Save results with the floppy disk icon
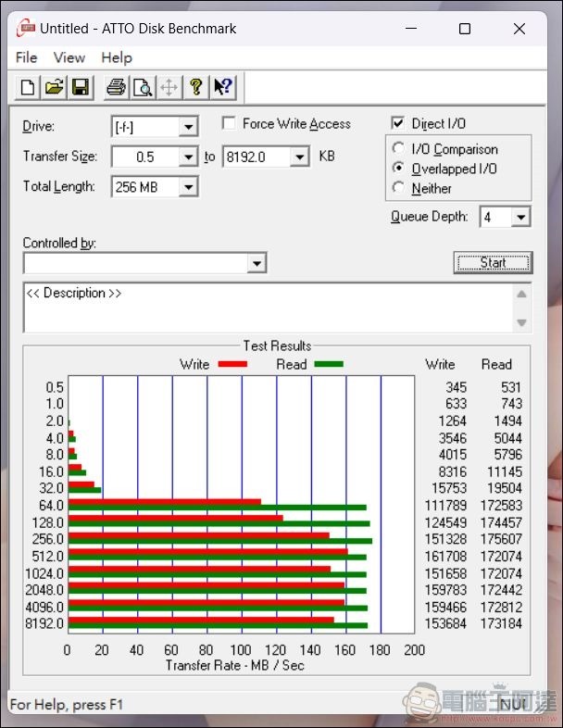 (81, 87)
